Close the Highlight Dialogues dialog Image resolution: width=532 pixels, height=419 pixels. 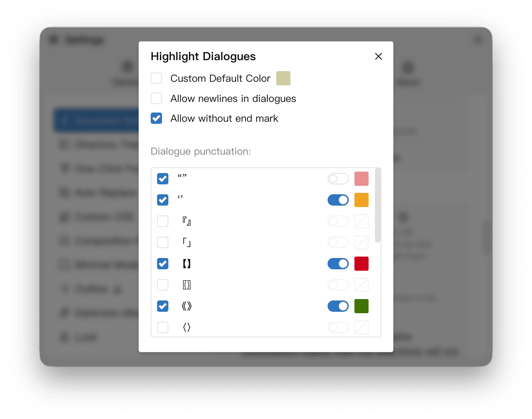point(378,57)
